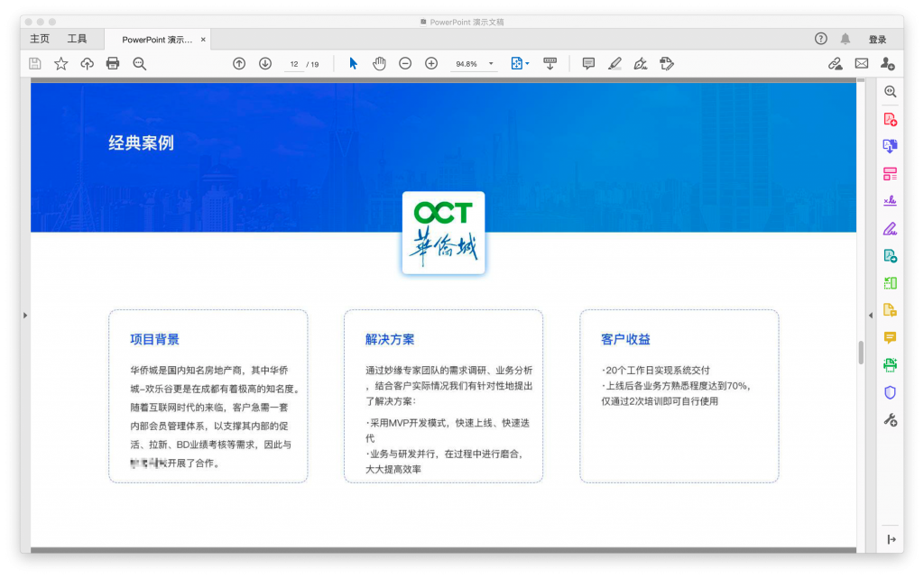Open the red page layout sidebar tool
Image resolution: width=924 pixels, height=578 pixels.
coord(891,174)
